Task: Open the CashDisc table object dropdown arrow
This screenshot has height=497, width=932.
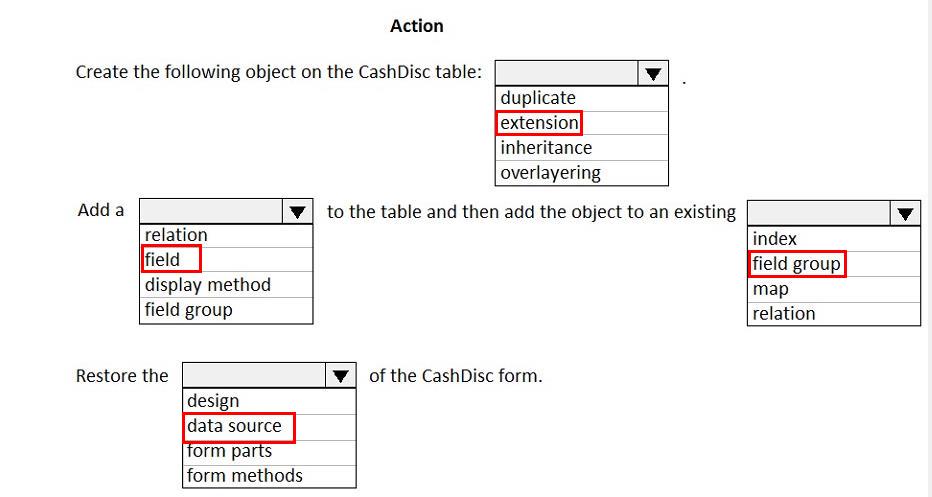Action: (653, 74)
